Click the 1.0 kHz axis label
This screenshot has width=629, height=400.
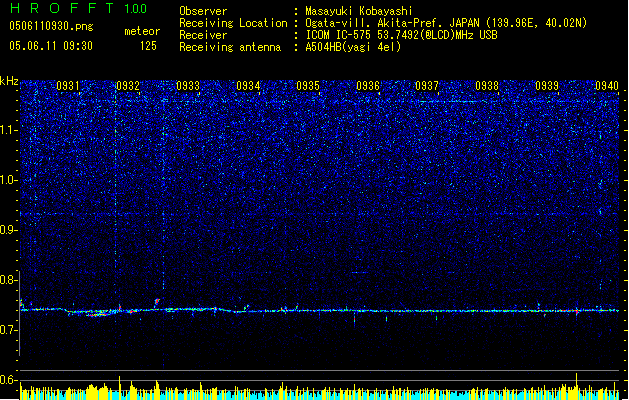[8, 180]
